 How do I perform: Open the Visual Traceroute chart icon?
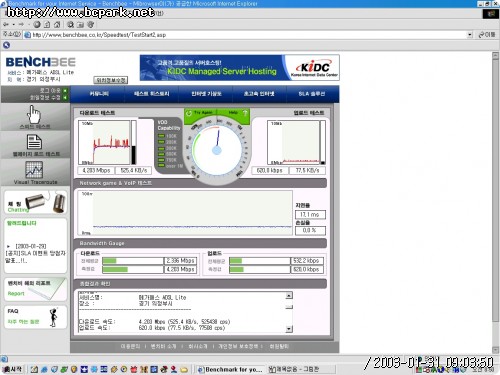[34, 170]
